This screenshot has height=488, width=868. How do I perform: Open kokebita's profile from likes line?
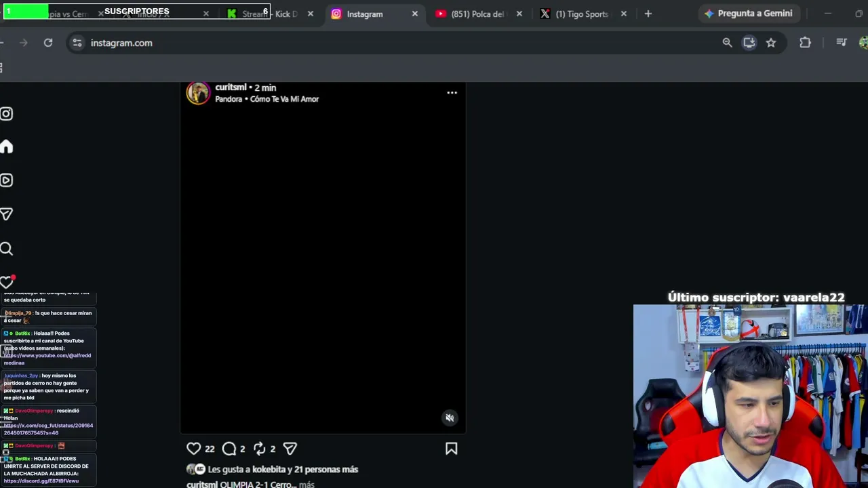269,469
